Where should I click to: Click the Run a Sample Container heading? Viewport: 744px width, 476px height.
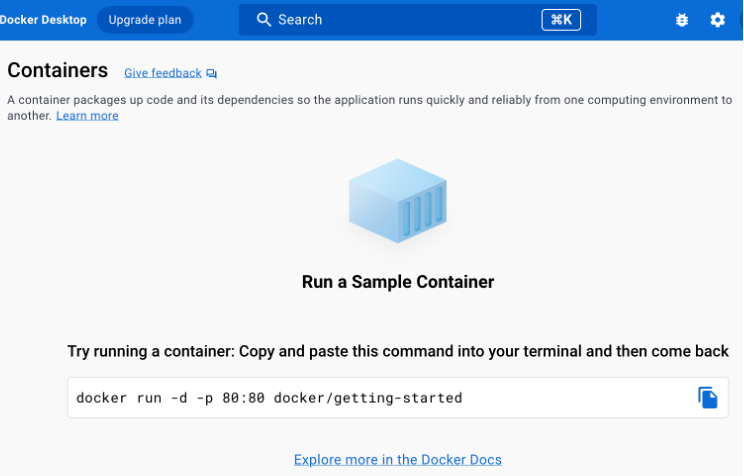click(398, 282)
